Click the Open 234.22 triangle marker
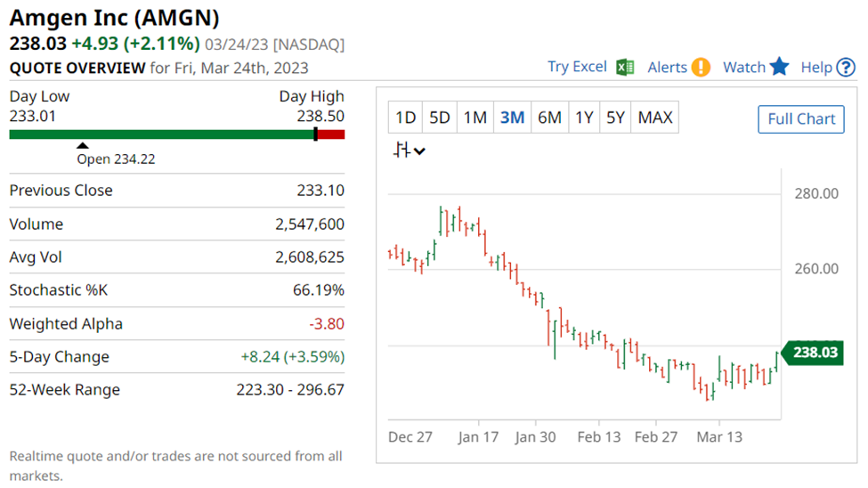The width and height of the screenshot is (868, 488). (x=83, y=146)
